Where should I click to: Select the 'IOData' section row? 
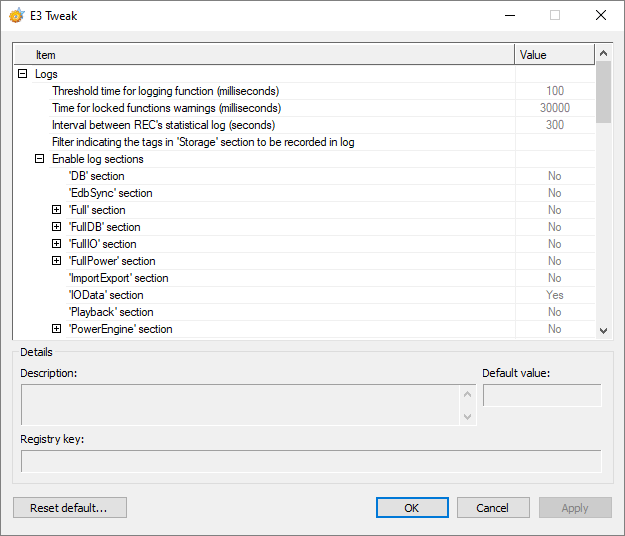point(106,295)
